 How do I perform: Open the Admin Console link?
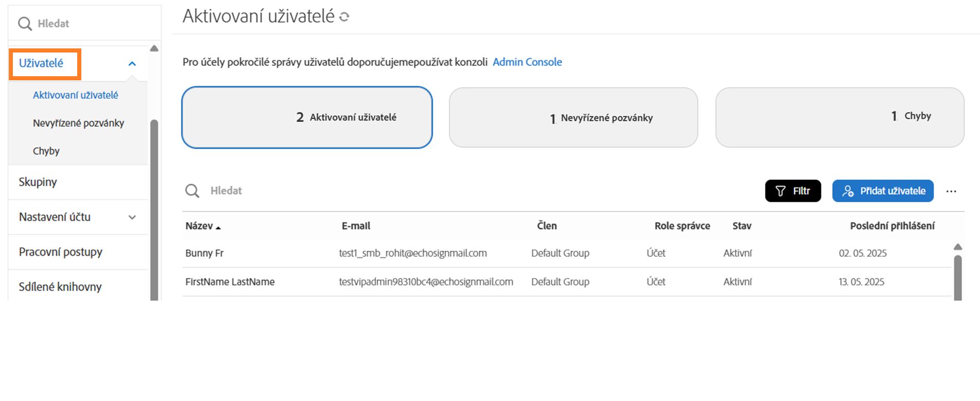527,62
